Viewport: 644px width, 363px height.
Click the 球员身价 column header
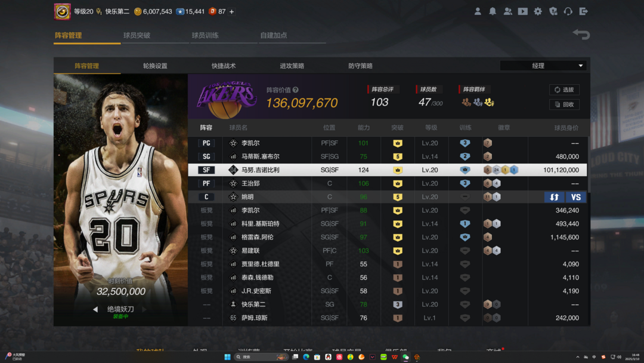[566, 128]
